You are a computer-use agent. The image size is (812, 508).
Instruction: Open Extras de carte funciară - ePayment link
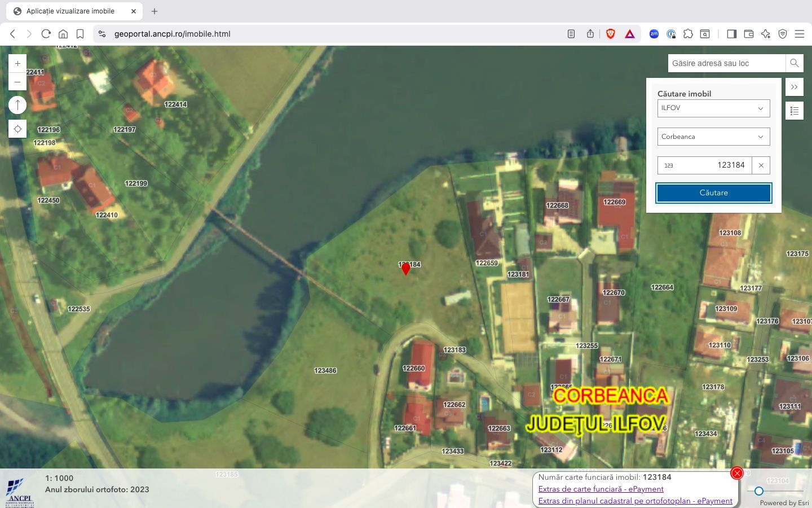click(x=601, y=489)
